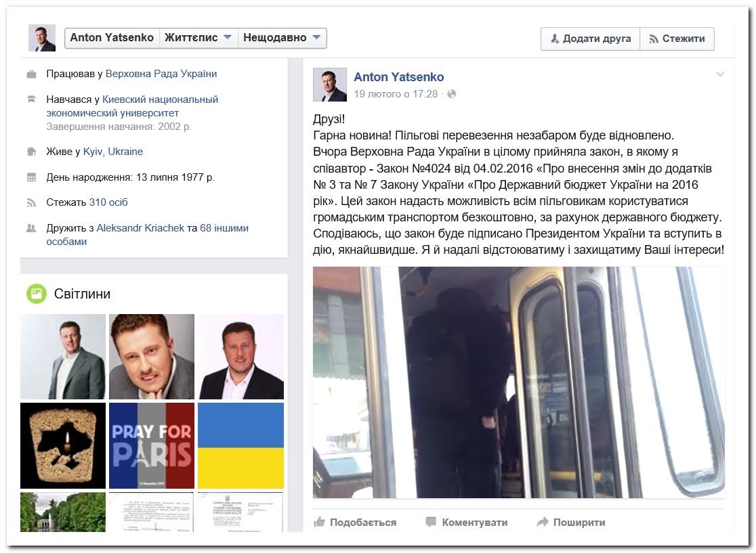
Task: Click the globe privacy icon near post date
Action: point(451,94)
